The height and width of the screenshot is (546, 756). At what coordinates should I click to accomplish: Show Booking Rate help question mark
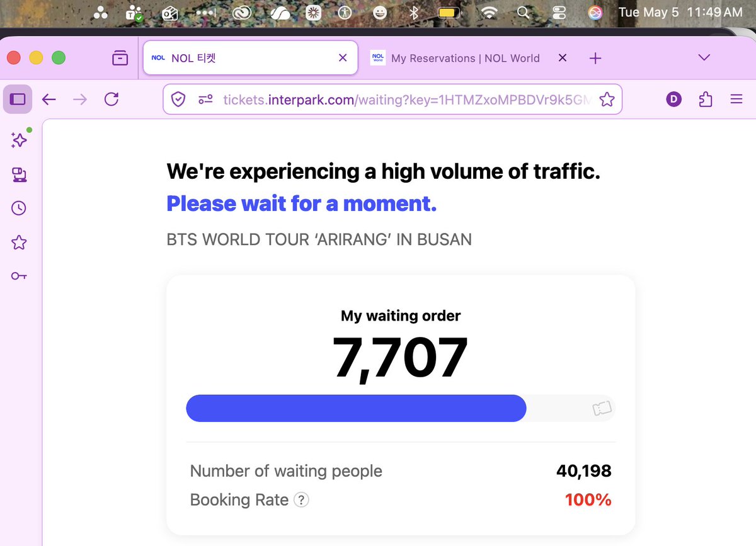pos(302,500)
